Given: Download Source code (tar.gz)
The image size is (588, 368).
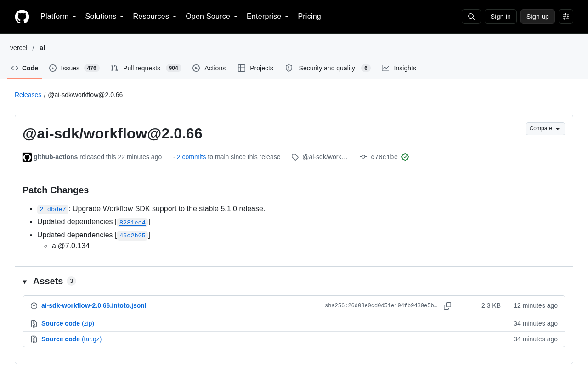Looking at the screenshot, I should click(72, 339).
